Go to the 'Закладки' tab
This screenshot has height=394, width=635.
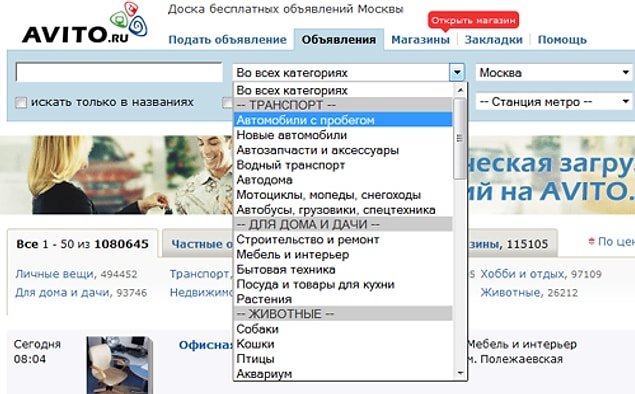click(x=494, y=40)
